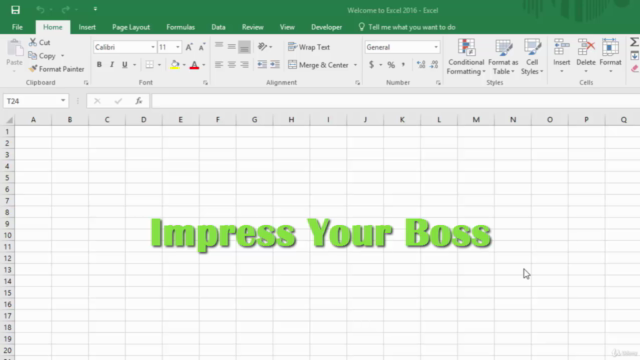Select Middle Align icon
The width and height of the screenshot is (640, 360).
[x=231, y=47]
